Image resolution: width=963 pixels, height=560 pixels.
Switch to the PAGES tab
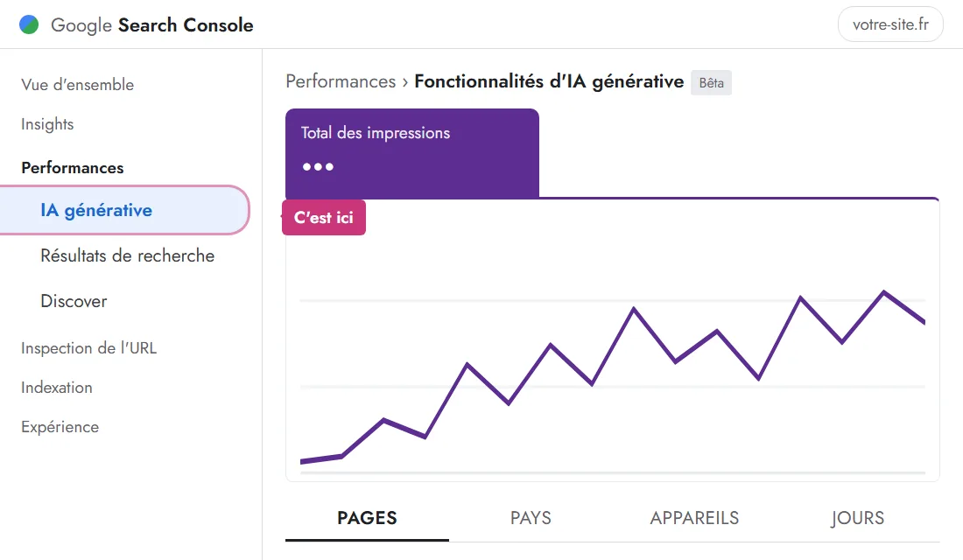point(368,518)
